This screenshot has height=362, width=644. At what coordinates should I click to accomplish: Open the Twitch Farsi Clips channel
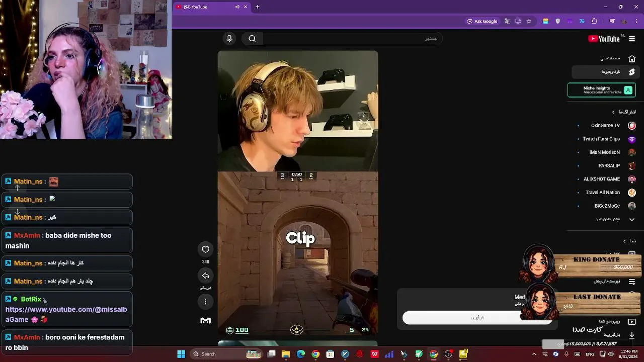[607, 139]
